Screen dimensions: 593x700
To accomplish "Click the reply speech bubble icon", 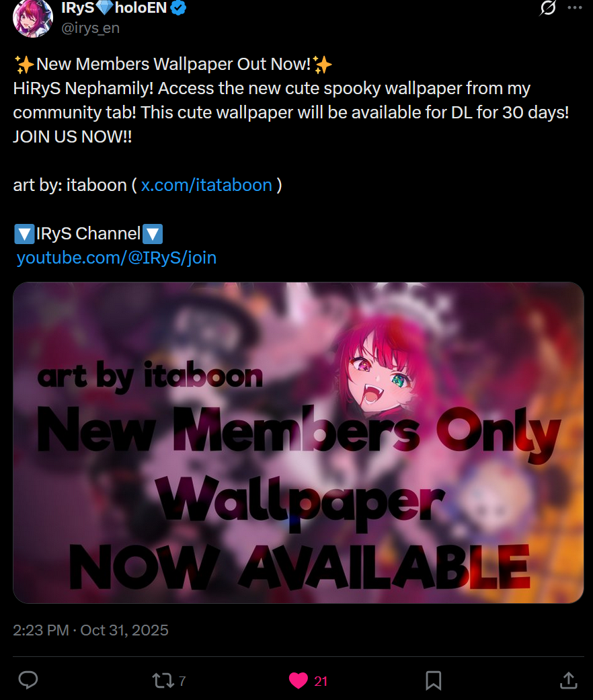I will (x=28, y=680).
